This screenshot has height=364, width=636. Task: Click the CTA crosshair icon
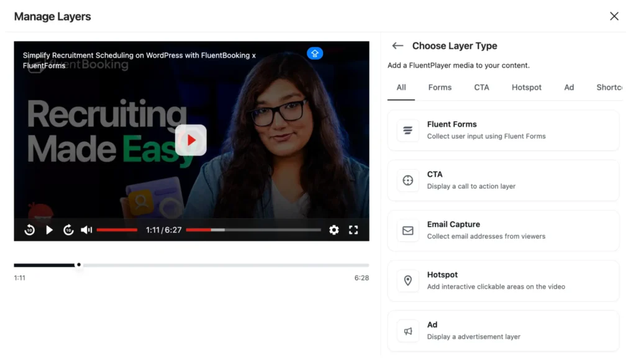point(407,181)
